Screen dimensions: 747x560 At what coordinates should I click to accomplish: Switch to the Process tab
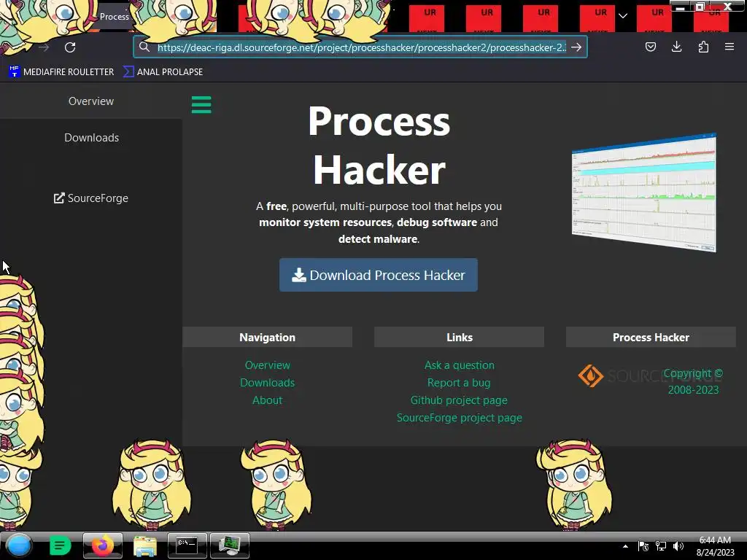coord(113,16)
